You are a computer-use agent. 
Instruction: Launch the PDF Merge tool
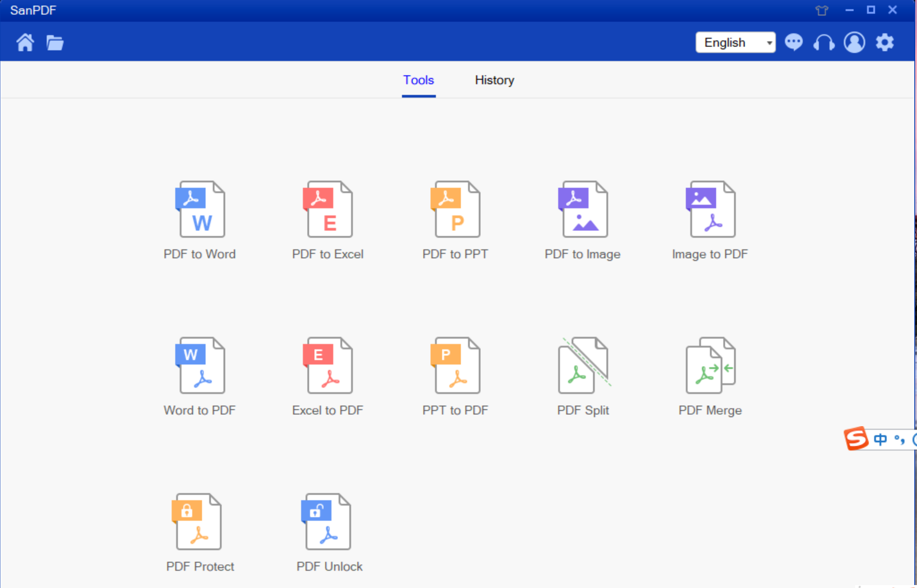tap(710, 375)
